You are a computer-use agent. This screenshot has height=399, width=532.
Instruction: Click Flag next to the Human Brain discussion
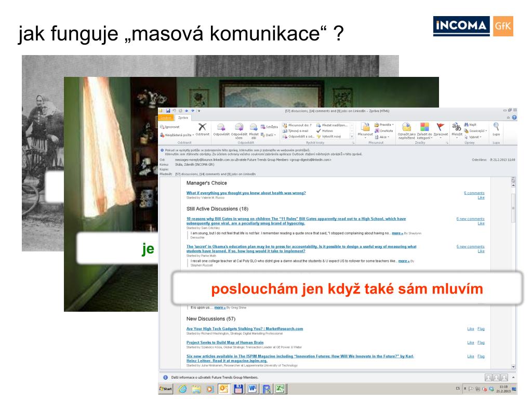(481, 343)
